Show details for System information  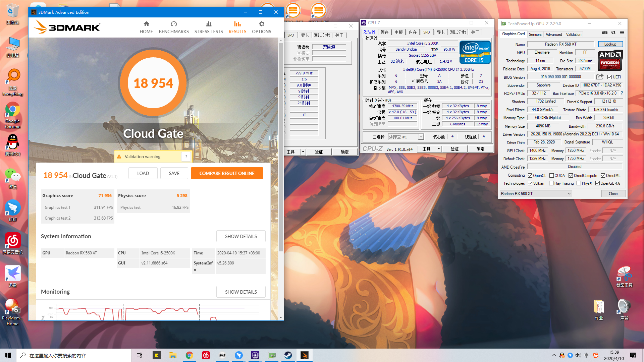[x=241, y=236]
